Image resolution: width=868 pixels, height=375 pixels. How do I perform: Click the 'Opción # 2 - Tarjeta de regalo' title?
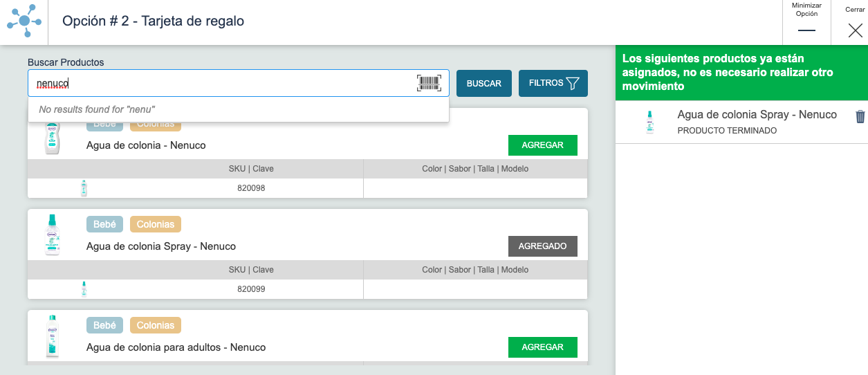[154, 21]
